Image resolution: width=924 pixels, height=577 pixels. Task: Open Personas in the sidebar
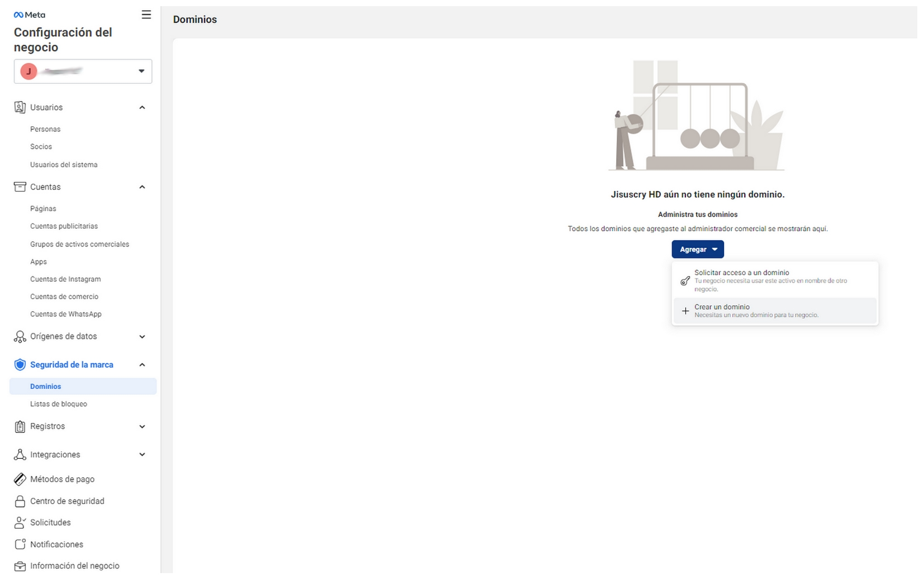(45, 129)
